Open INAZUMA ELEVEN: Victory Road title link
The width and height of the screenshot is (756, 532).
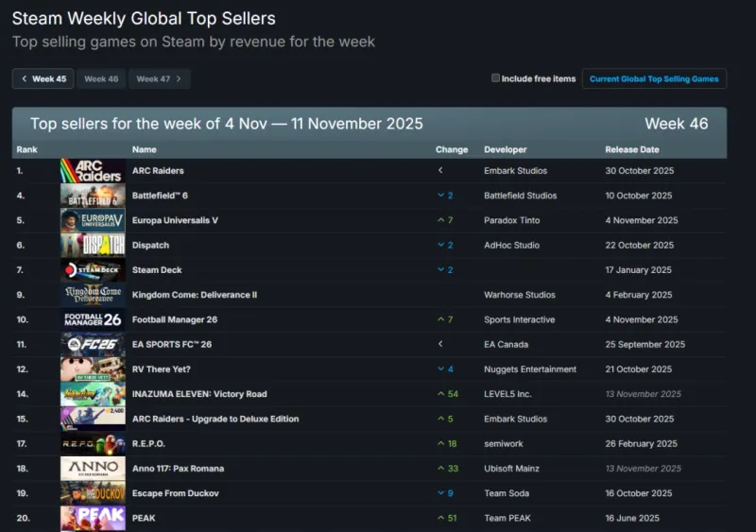(x=199, y=394)
